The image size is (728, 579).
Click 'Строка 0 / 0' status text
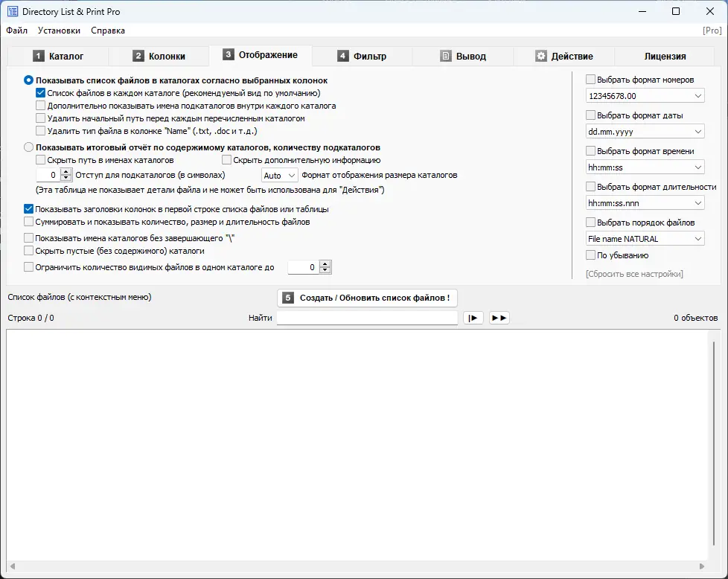coord(31,318)
